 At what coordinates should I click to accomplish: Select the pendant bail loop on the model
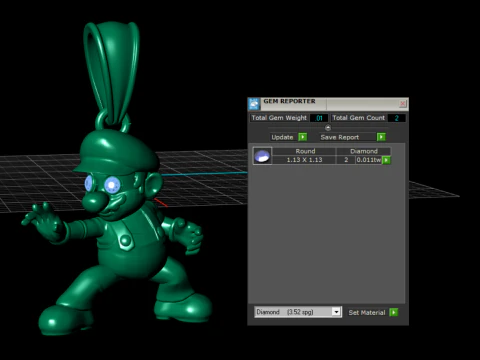pyautogui.click(x=111, y=73)
